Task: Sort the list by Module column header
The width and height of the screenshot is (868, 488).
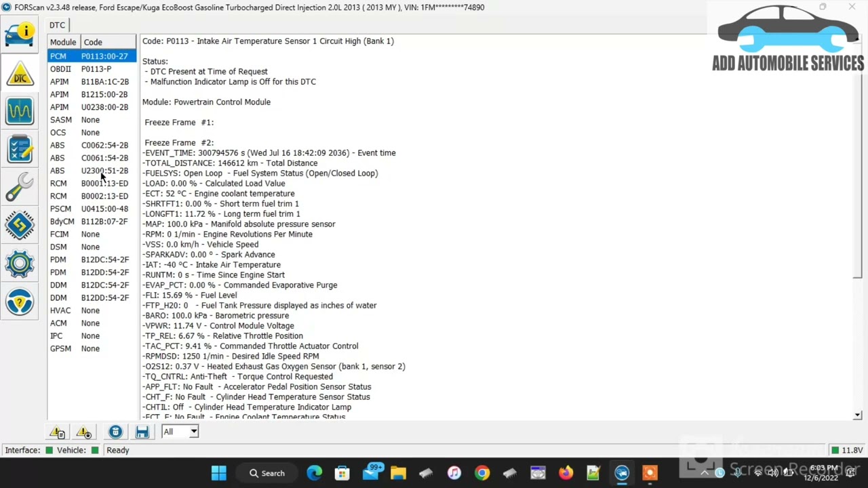Action: tap(63, 42)
